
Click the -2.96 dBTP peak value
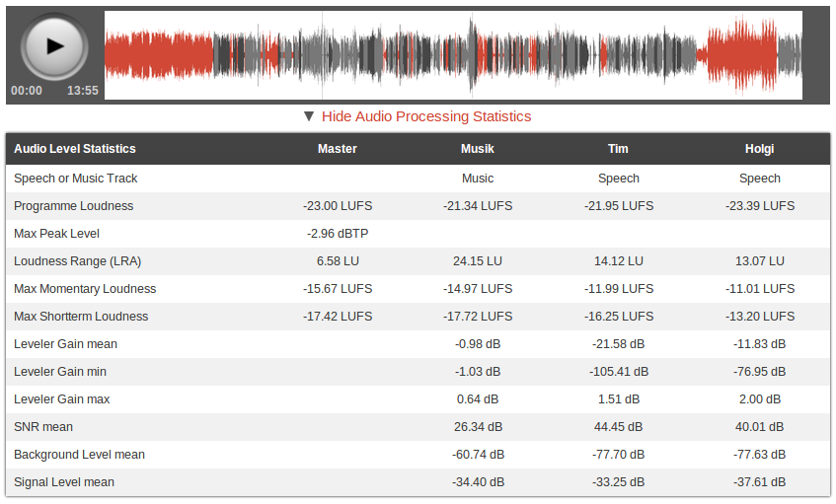pyautogui.click(x=338, y=234)
